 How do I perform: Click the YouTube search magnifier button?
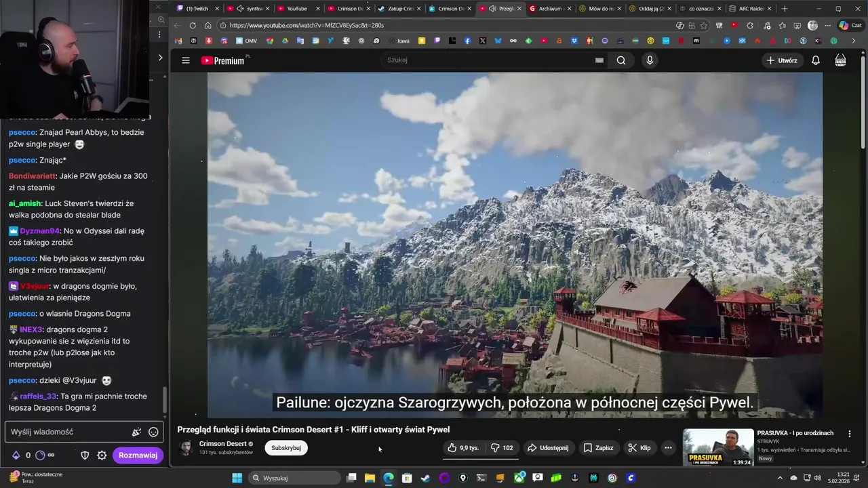pyautogui.click(x=621, y=60)
